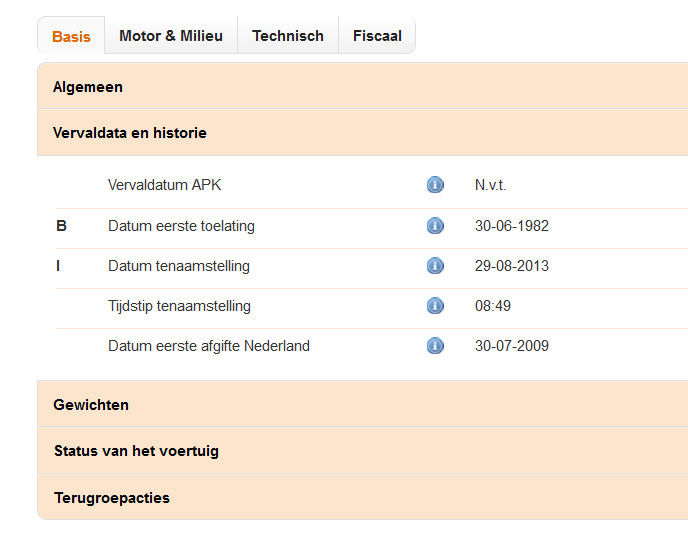688x549 pixels.
Task: Select the Technisch tab
Action: (288, 36)
